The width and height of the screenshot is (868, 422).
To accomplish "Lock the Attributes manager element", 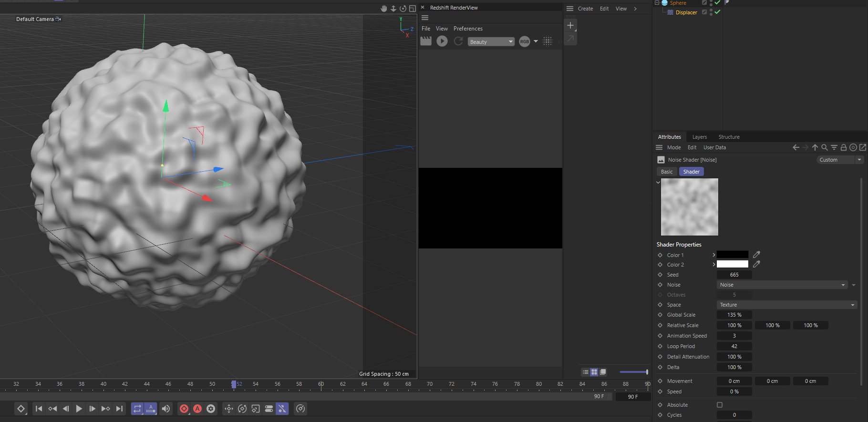I will 844,147.
